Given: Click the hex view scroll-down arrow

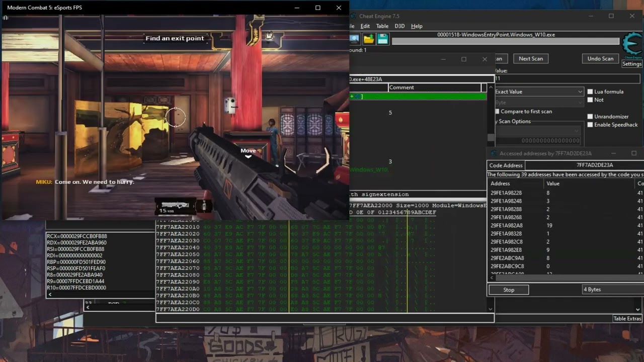Looking at the screenshot, I should [x=491, y=309].
